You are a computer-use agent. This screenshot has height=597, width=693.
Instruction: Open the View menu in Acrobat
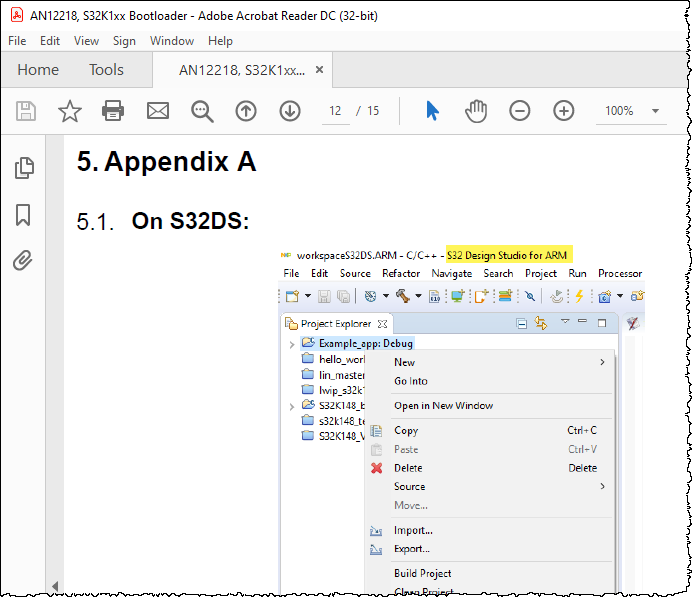click(86, 41)
